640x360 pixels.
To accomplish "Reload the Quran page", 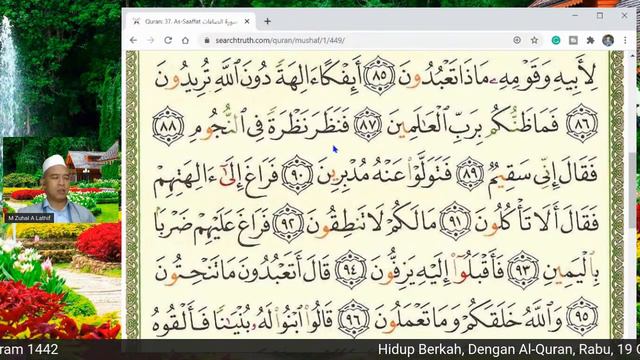I will click(168, 40).
